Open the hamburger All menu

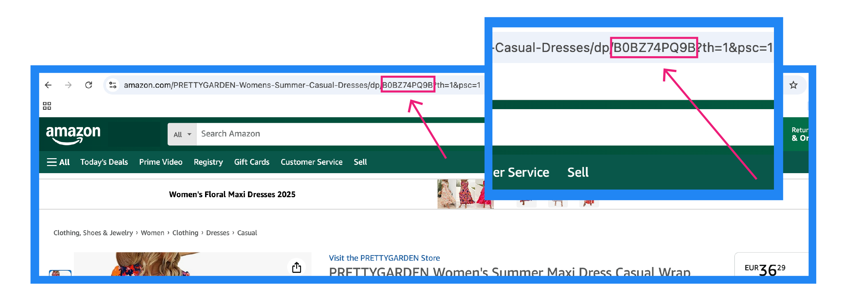[58, 162]
